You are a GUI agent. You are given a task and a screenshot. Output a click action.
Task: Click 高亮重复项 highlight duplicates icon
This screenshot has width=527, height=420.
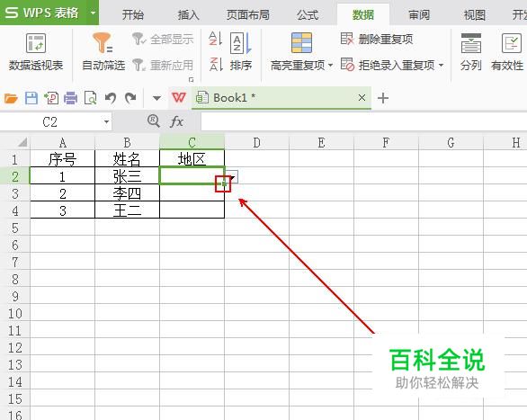point(301,42)
